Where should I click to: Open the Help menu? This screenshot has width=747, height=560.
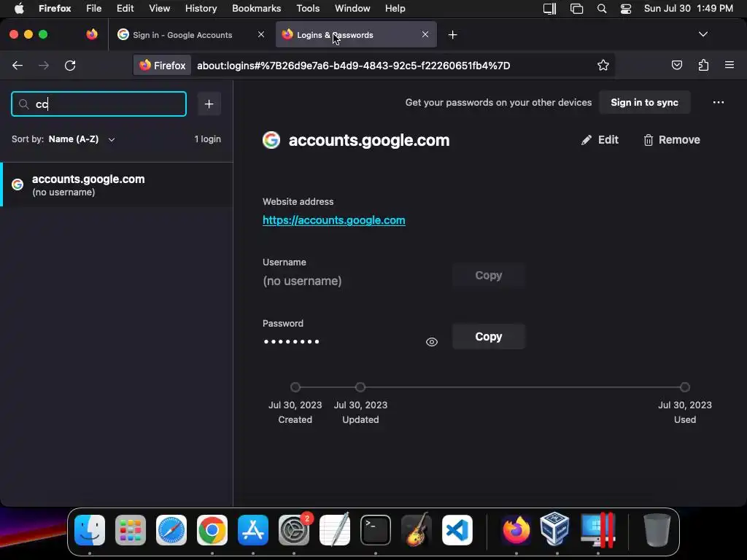(395, 8)
